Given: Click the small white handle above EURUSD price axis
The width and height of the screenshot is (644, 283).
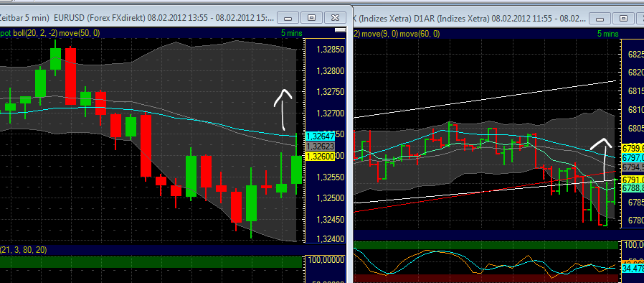Looking at the screenshot, I should point(341,30).
